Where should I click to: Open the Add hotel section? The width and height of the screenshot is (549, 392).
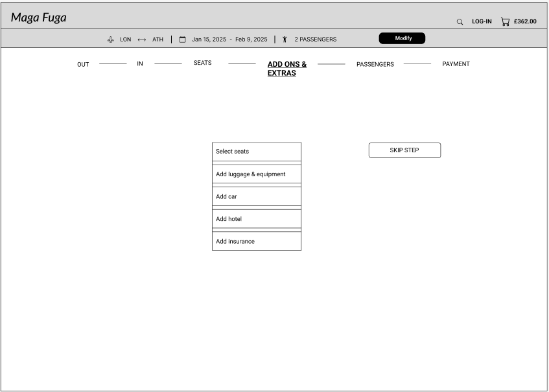click(x=257, y=219)
